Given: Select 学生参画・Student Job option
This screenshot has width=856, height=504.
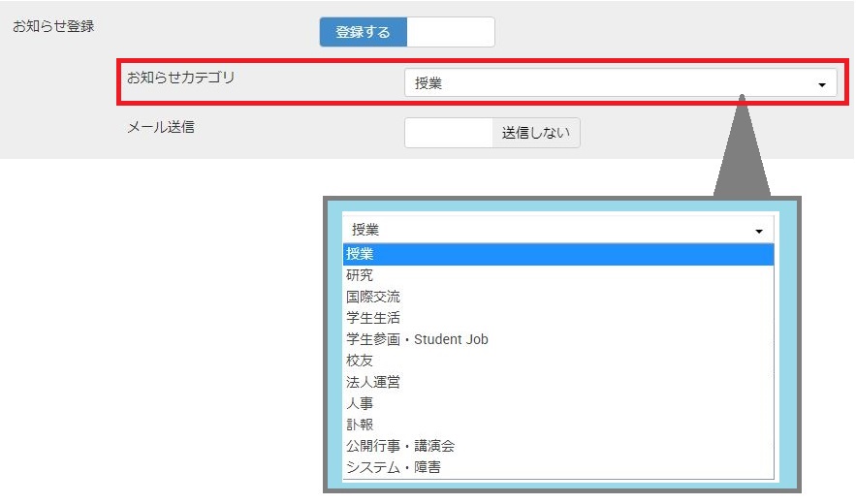Looking at the screenshot, I should click(x=558, y=339).
